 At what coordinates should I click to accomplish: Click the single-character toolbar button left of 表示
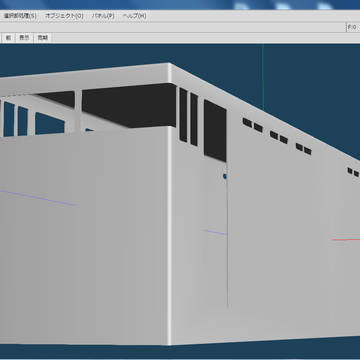click(x=8, y=38)
